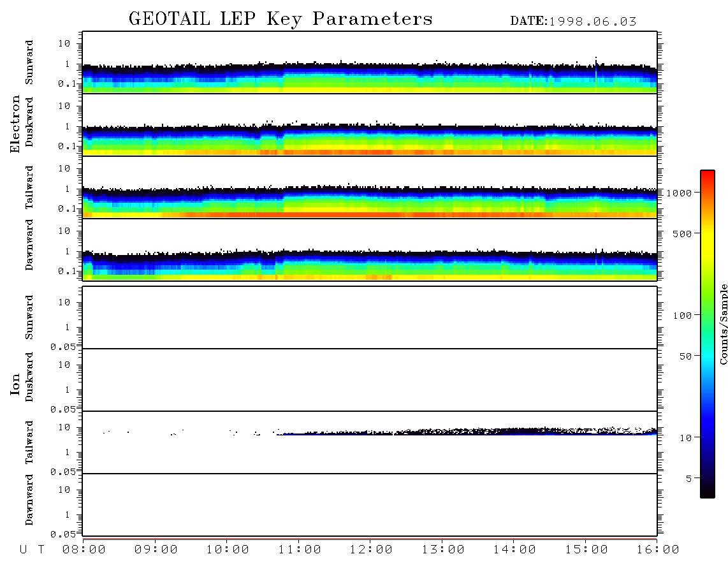Select the Electron Sunward spectrogram panel
728x561 pixels.
(x=370, y=62)
